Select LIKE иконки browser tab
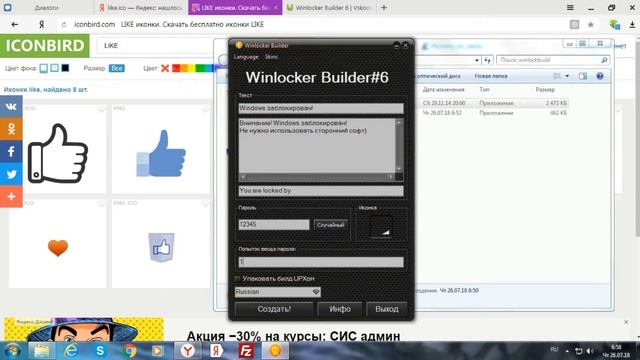 point(235,7)
